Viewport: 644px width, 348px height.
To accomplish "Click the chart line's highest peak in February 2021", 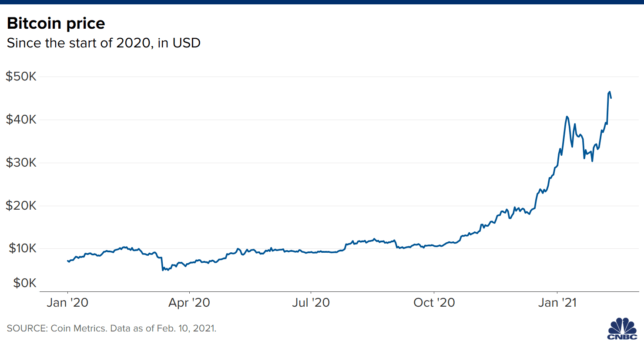I will (610, 92).
